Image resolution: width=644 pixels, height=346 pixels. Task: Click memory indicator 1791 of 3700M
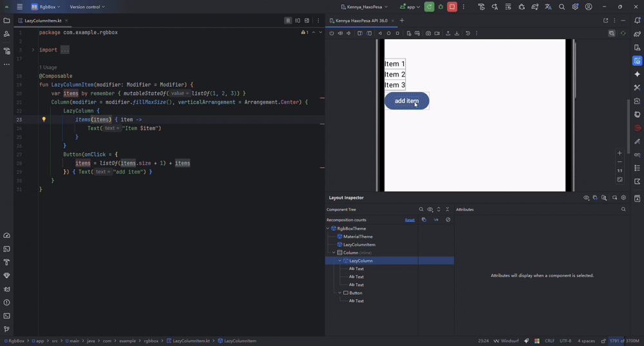click(624, 341)
